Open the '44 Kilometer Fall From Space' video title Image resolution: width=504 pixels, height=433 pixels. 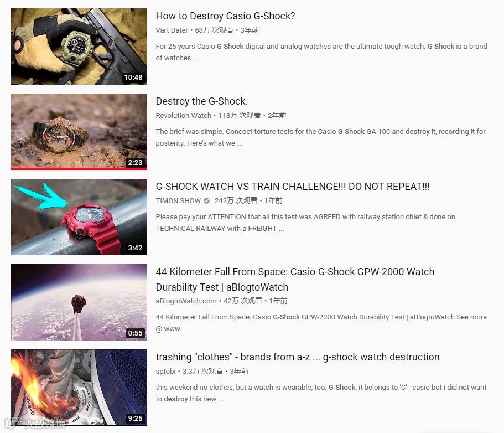[x=295, y=279]
